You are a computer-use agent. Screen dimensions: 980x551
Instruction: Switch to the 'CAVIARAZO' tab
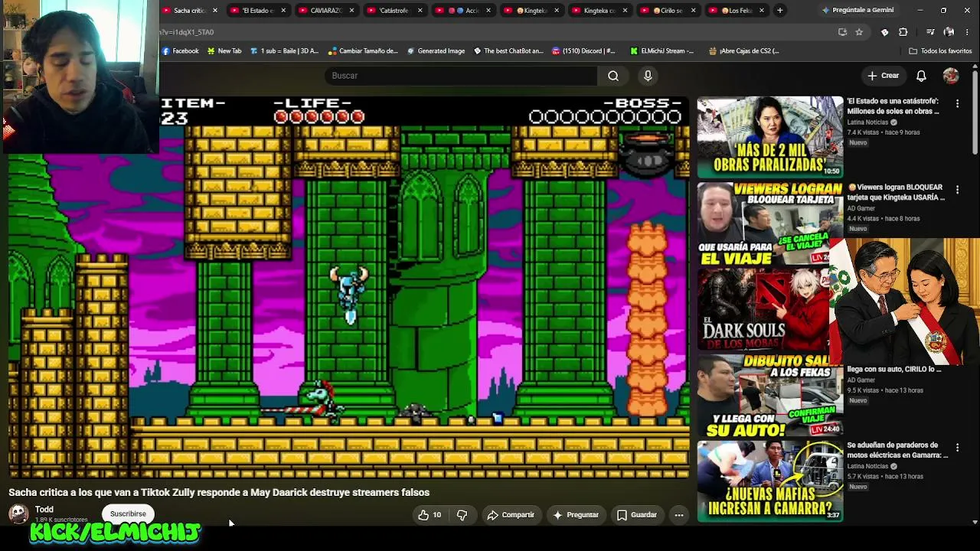point(326,11)
